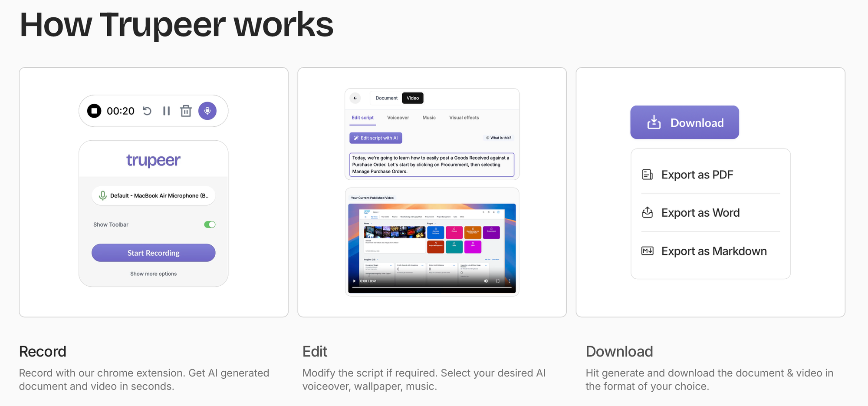Viewport: 868px width, 406px height.
Task: Click inside the script text box
Action: point(431,165)
